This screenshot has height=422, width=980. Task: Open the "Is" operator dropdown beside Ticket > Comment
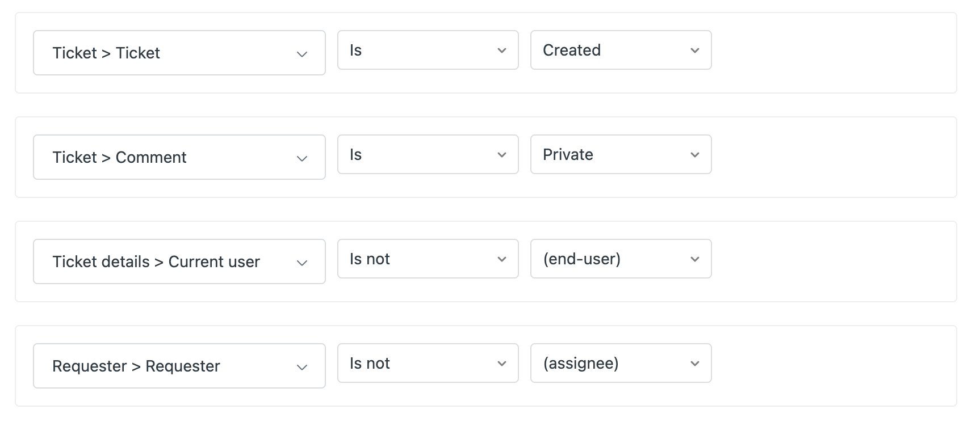pyautogui.click(x=428, y=155)
